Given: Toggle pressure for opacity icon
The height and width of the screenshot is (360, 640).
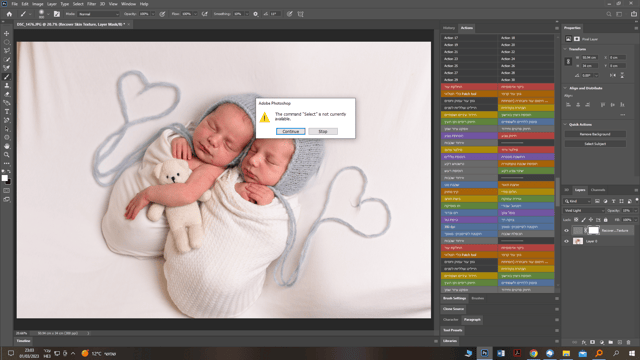Looking at the screenshot, I should click(162, 14).
